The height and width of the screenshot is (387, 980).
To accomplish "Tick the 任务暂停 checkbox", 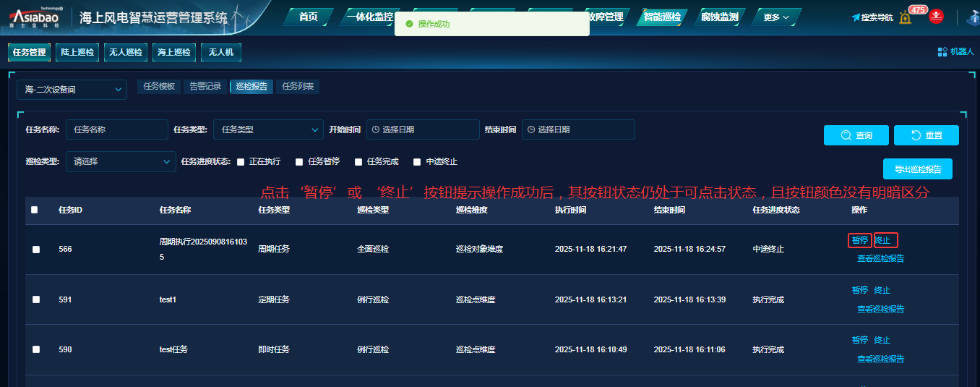I will pos(299,162).
